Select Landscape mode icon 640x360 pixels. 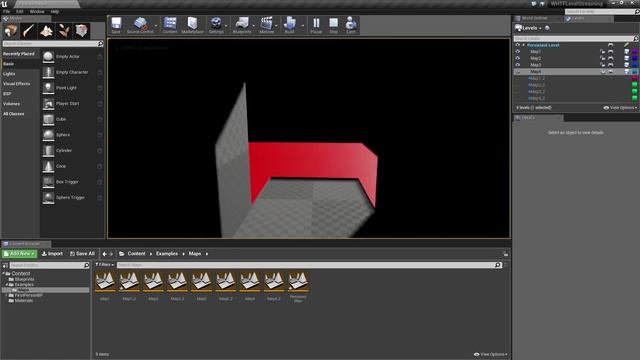(46, 31)
